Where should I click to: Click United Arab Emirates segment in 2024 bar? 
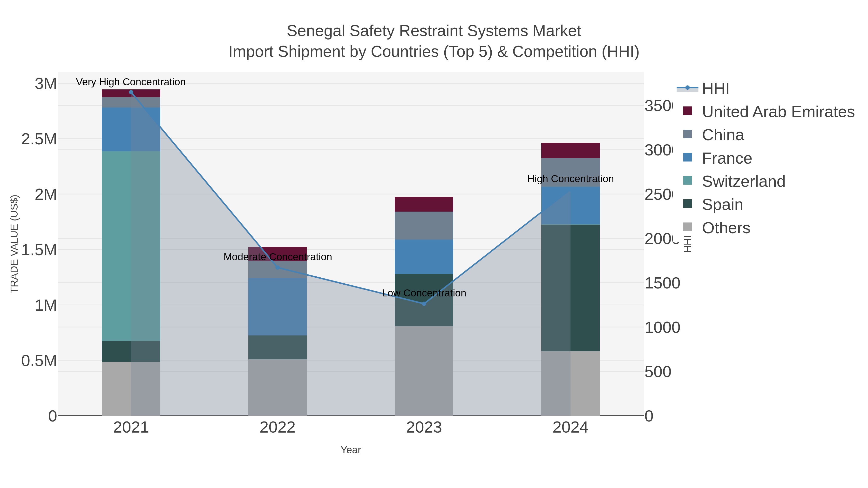[570, 151]
